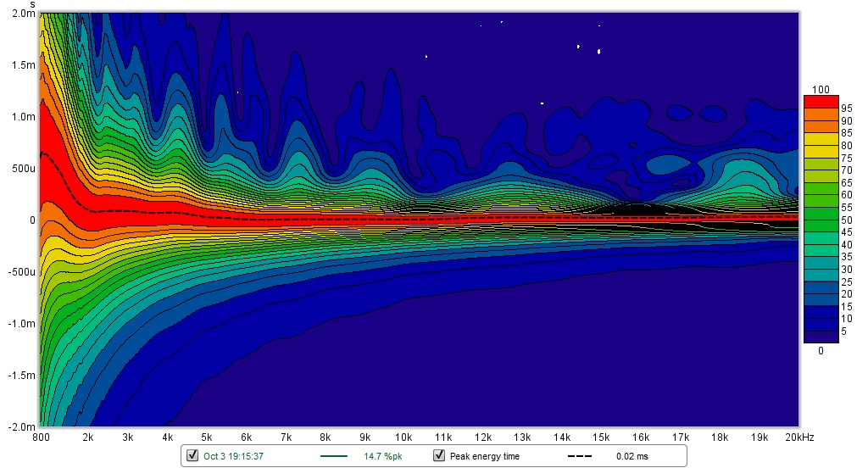
Task: Click the 800 frequency axis label
Action: coord(41,437)
